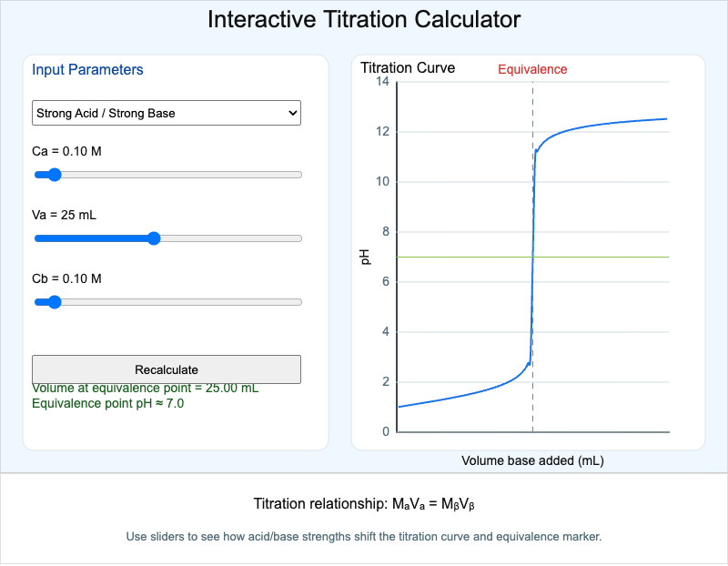This screenshot has width=728, height=566.
Task: Open the acid/base type dropdown
Action: 167,113
